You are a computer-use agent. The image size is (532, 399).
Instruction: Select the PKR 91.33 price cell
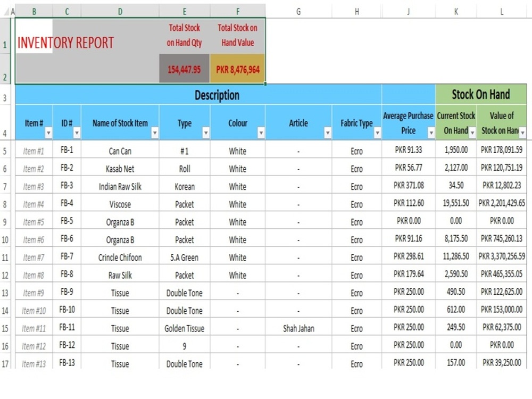click(x=409, y=149)
